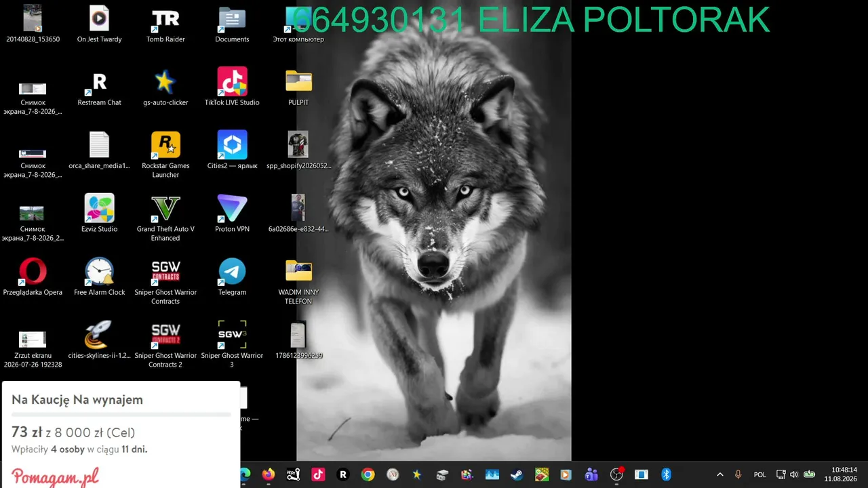Click the microphone tray icon
This screenshot has height=488, width=868.
738,474
